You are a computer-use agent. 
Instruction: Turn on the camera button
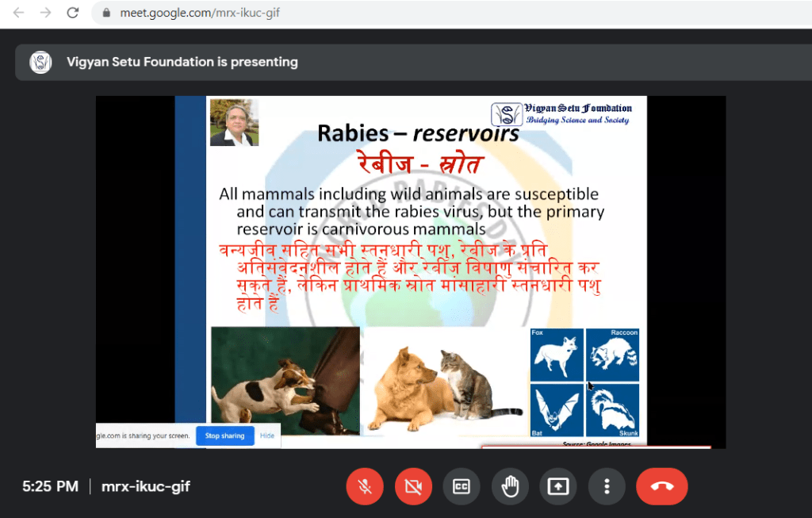pos(413,487)
